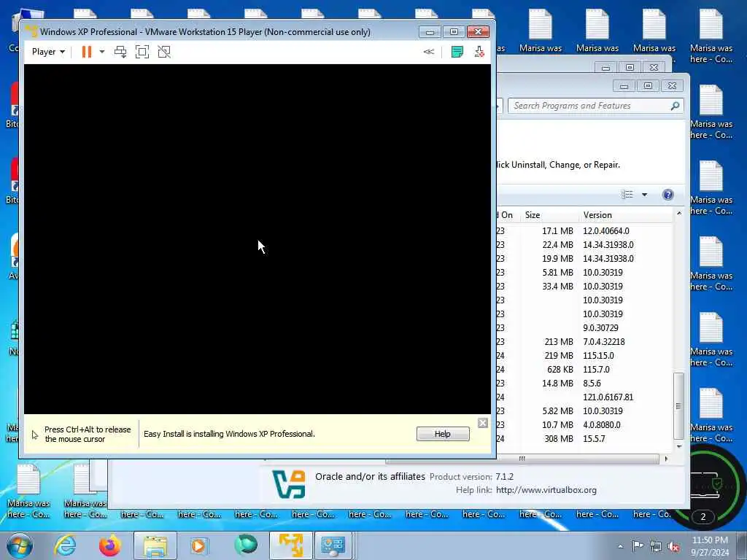747x560 pixels.
Task: Select the row with version 9.0.30729
Action: pyautogui.click(x=584, y=327)
